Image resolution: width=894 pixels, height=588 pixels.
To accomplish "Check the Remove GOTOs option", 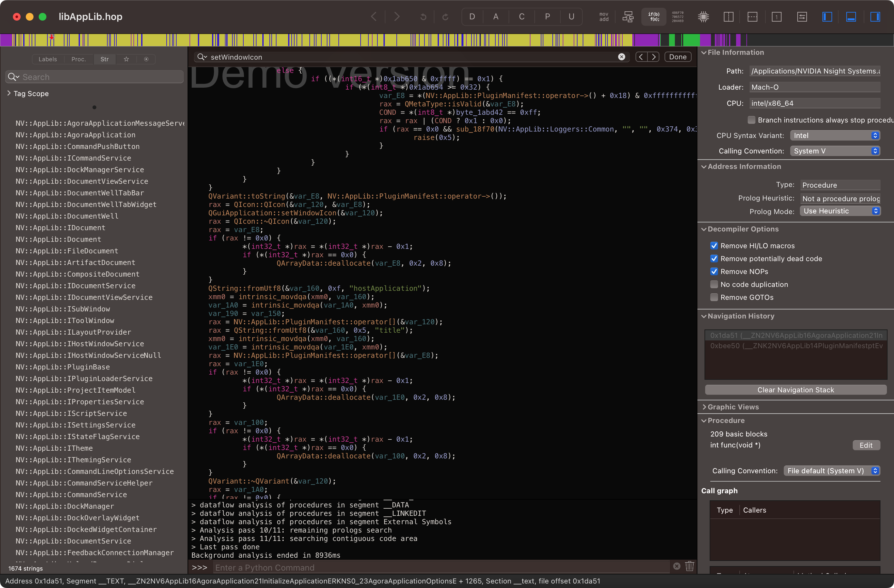I will [714, 297].
